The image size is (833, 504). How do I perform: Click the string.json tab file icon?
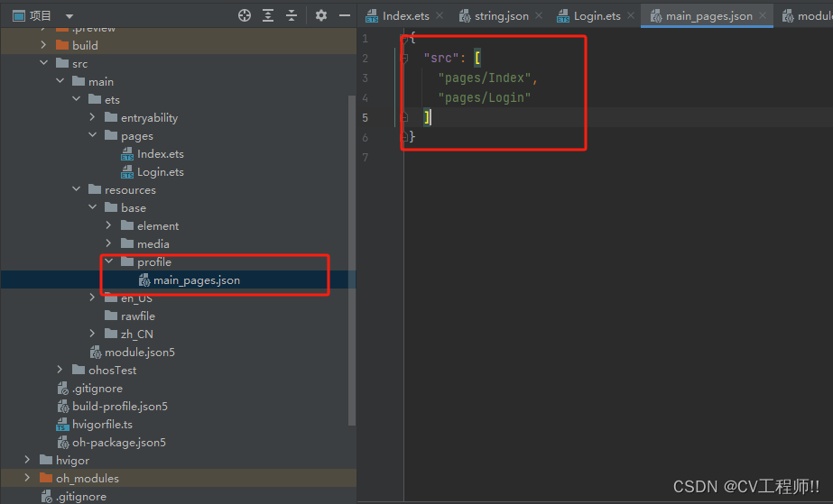[x=465, y=16]
